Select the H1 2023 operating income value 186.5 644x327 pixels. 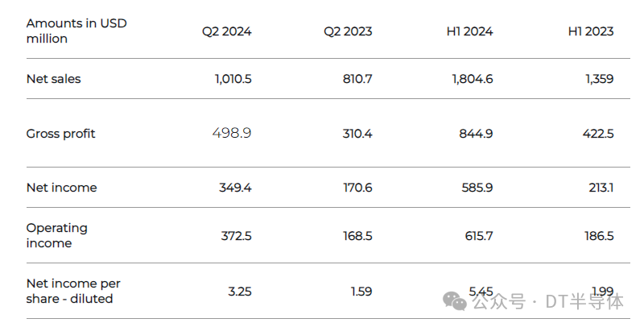(x=597, y=235)
